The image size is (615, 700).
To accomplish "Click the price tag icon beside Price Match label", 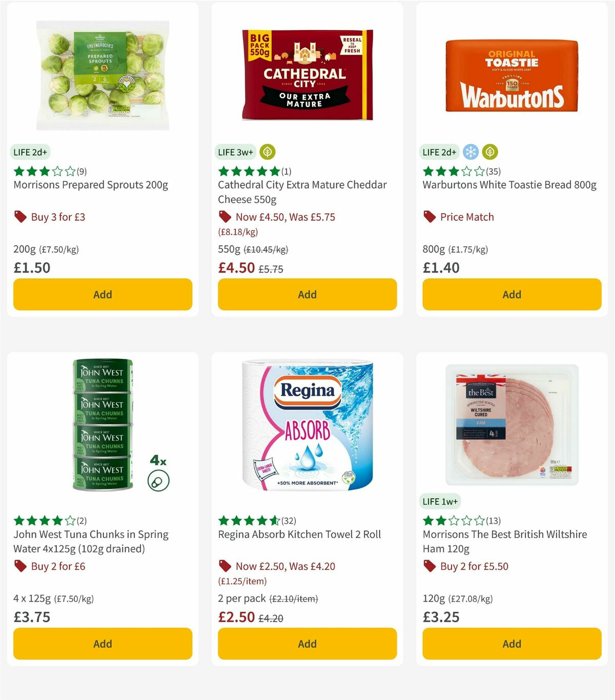I will click(429, 217).
